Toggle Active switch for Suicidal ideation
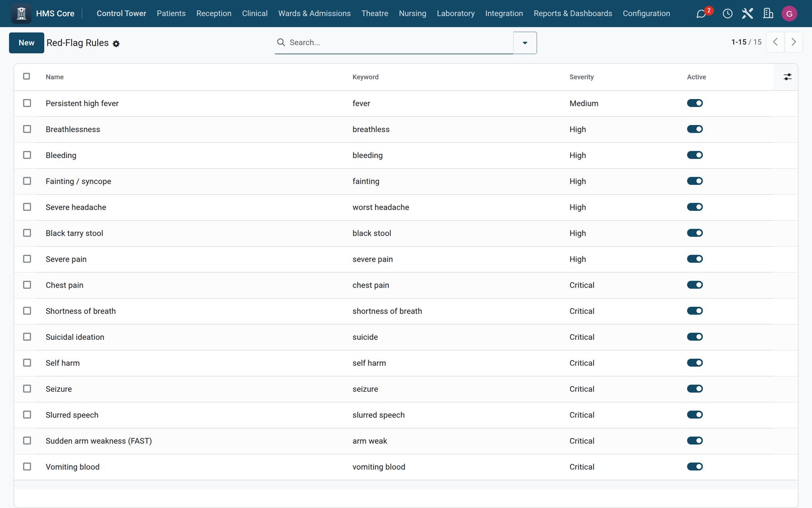This screenshot has width=812, height=508. [x=695, y=337]
